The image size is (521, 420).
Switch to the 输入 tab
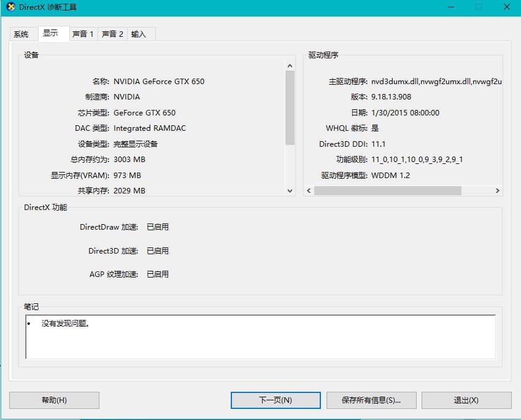click(x=139, y=34)
